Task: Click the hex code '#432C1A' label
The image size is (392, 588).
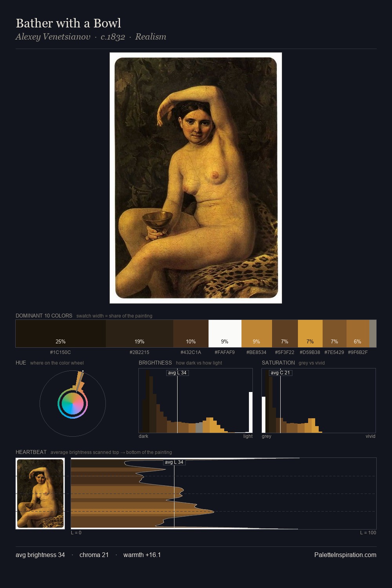Action: pyautogui.click(x=191, y=352)
